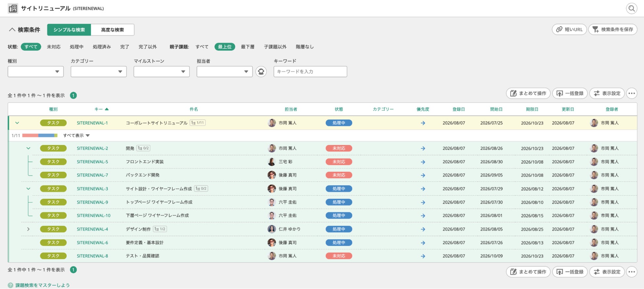Open the bottom more-options ellipsis button

[631, 272]
